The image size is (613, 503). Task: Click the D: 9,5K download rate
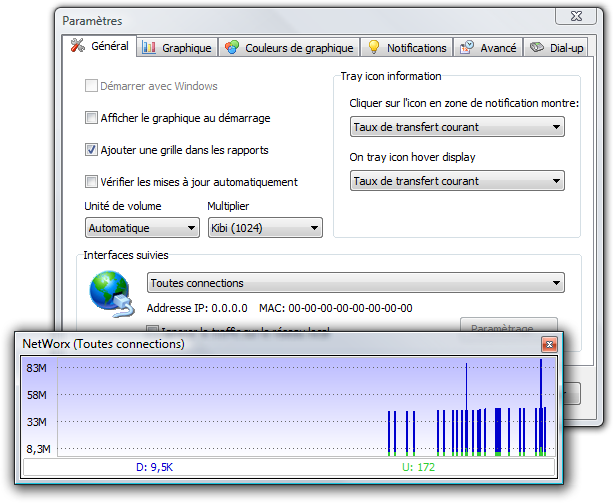(x=154, y=467)
